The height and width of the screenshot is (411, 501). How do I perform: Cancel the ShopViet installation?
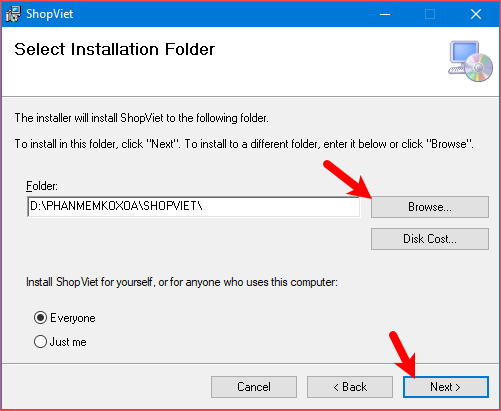tap(254, 387)
